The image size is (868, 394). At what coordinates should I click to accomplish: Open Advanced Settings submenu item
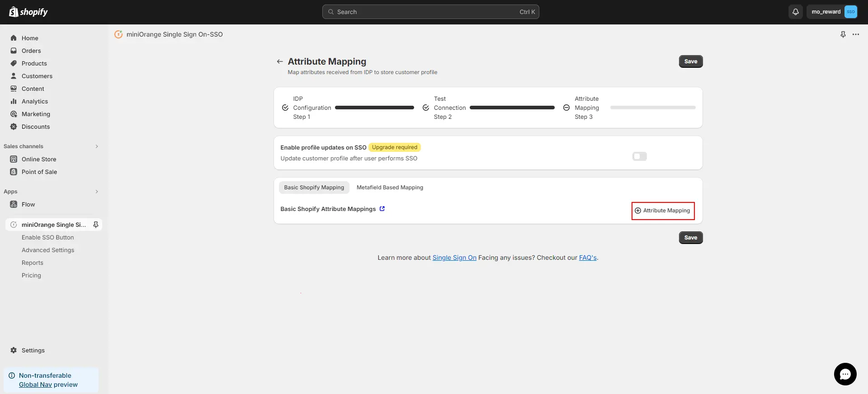[48, 250]
